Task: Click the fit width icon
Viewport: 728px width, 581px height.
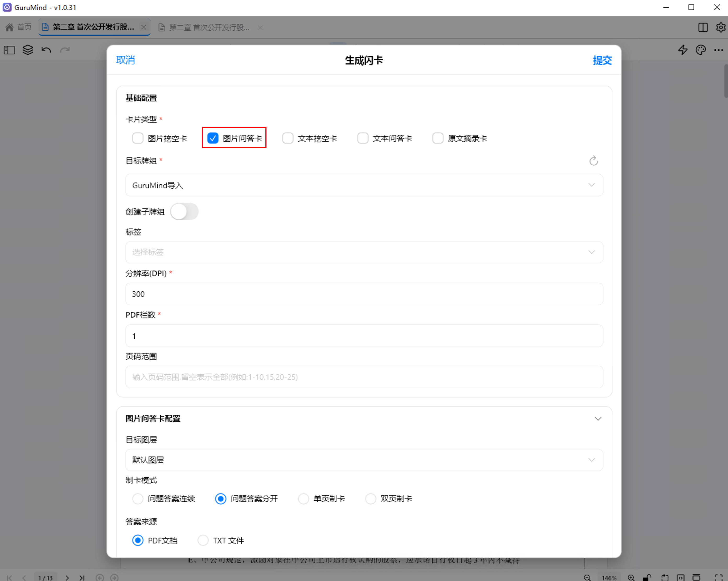Action: [x=681, y=578]
